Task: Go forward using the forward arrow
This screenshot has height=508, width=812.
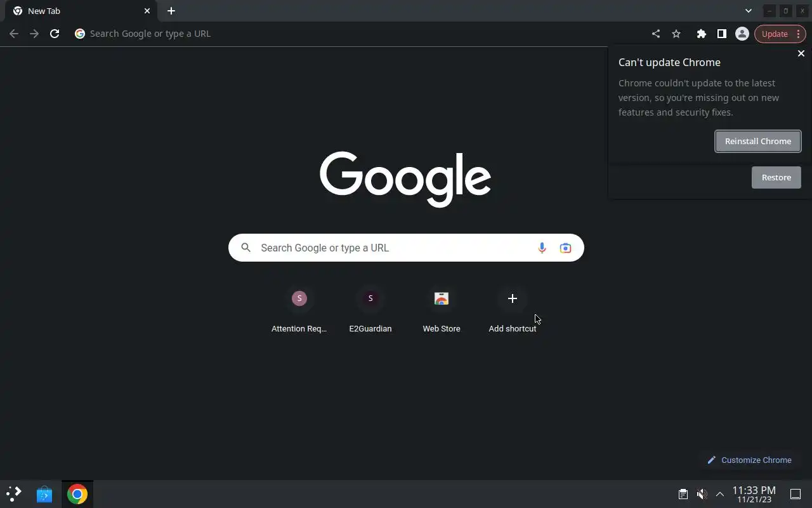Action: pyautogui.click(x=34, y=34)
